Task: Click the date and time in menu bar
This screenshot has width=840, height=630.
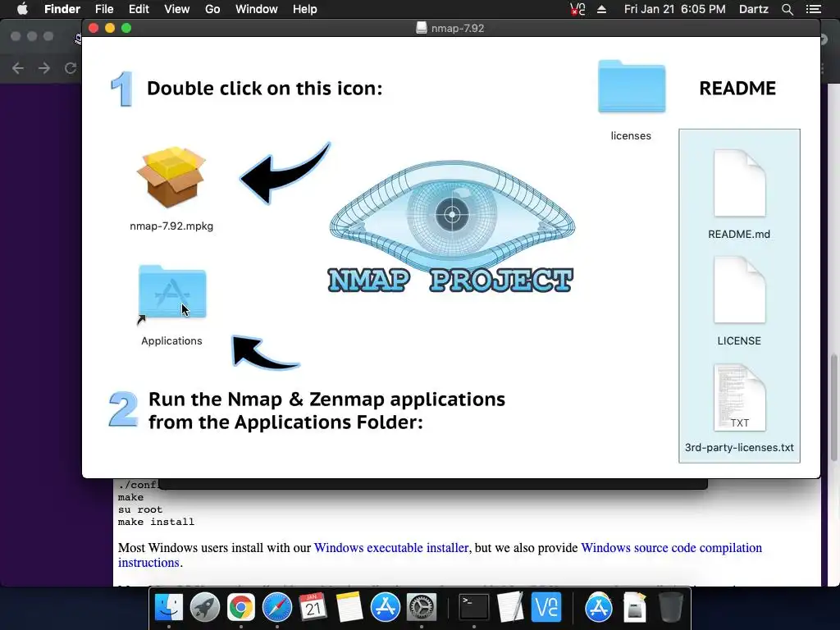Action: point(674,9)
